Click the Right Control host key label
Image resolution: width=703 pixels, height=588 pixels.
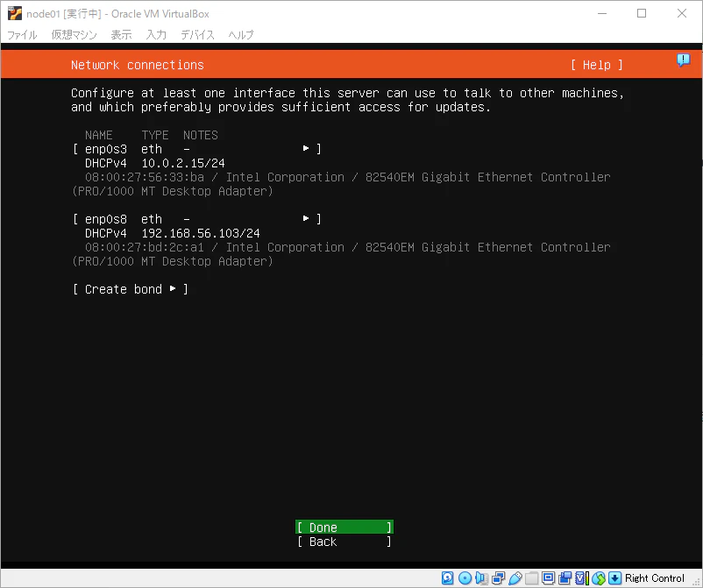(655, 577)
